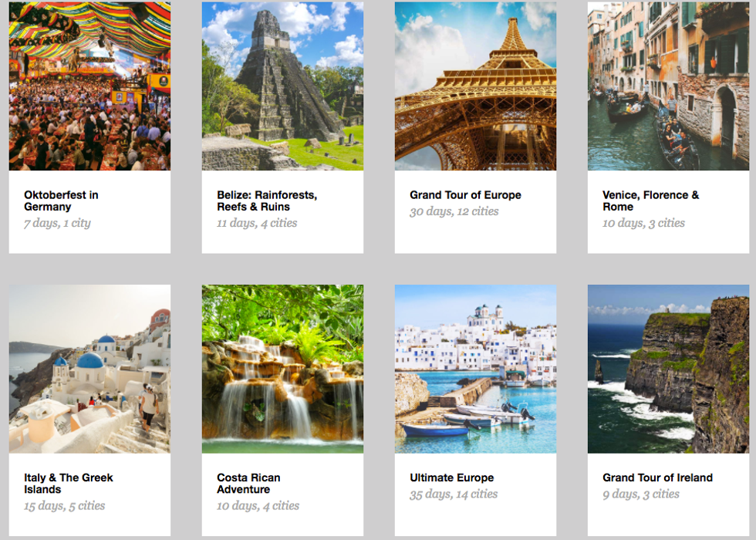Open the Oktoberfest beer tent photo
This screenshot has width=756, height=540.
[x=89, y=86]
